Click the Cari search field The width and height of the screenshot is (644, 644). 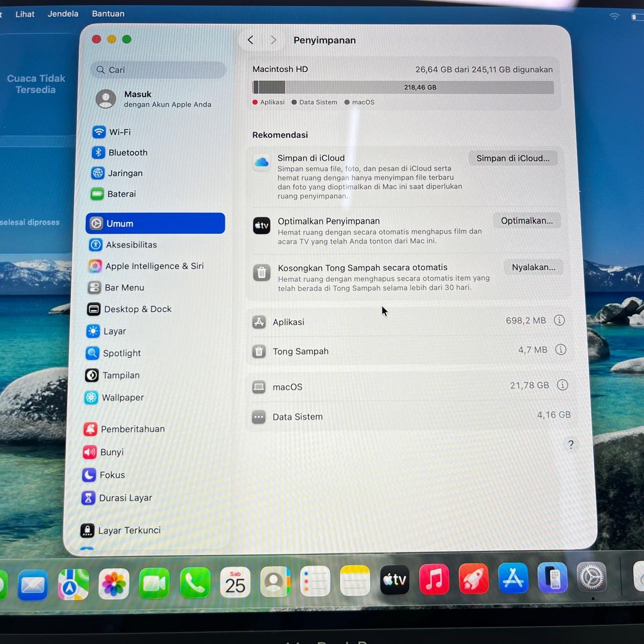click(x=158, y=70)
